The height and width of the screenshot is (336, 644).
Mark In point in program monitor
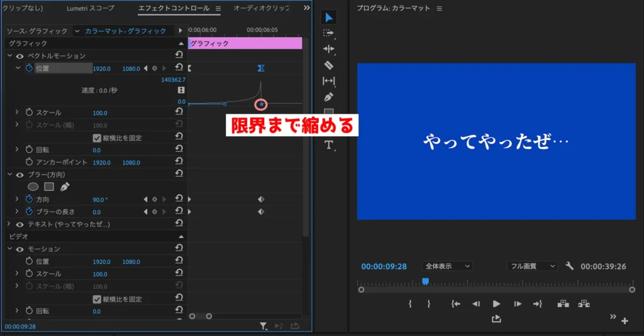click(410, 303)
